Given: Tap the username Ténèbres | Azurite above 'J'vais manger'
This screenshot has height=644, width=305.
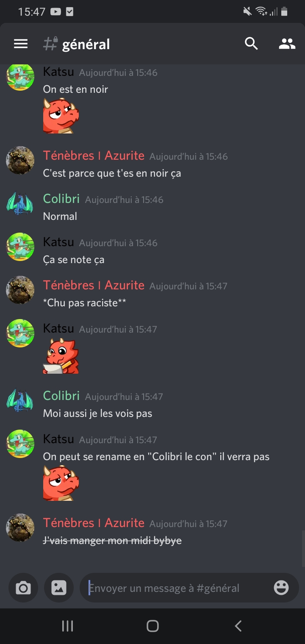Looking at the screenshot, I should click(94, 523).
